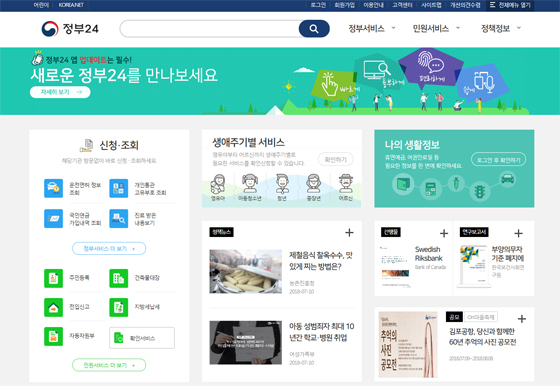Click the plus icon in the 공모 panel

pyautogui.click(x=522, y=319)
